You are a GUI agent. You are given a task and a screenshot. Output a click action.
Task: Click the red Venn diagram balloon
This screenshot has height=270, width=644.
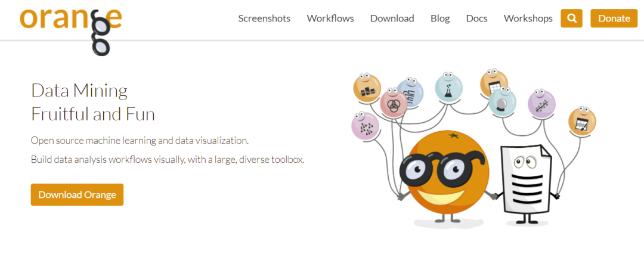(393, 103)
